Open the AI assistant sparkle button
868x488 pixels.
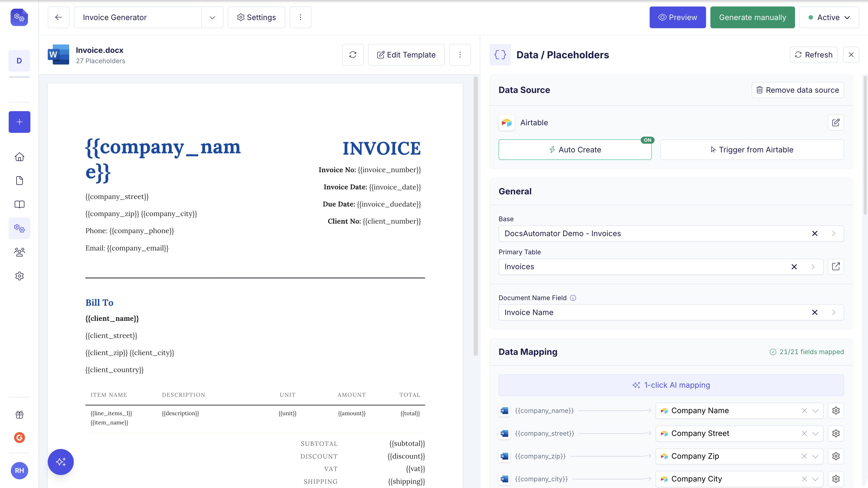point(61,462)
